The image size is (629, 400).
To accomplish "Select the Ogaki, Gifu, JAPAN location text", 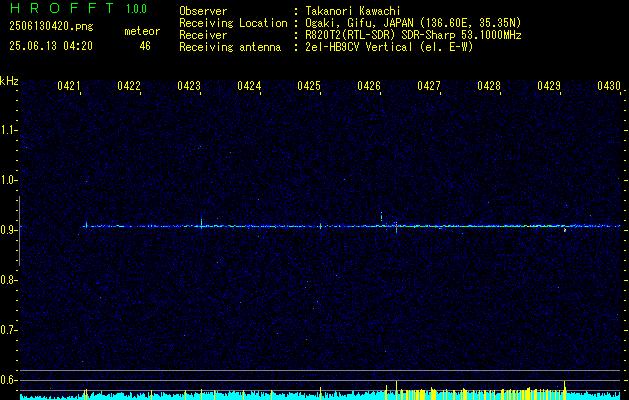I will click(413, 23).
